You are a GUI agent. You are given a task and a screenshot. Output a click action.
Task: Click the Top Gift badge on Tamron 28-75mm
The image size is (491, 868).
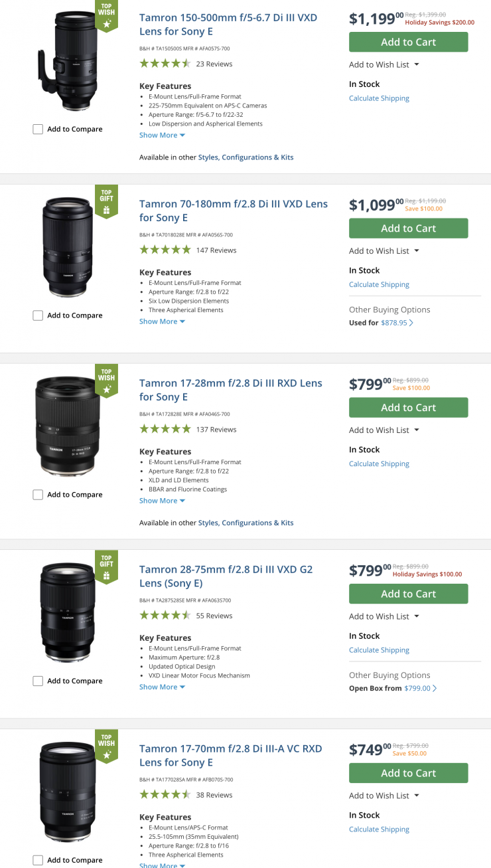(106, 566)
